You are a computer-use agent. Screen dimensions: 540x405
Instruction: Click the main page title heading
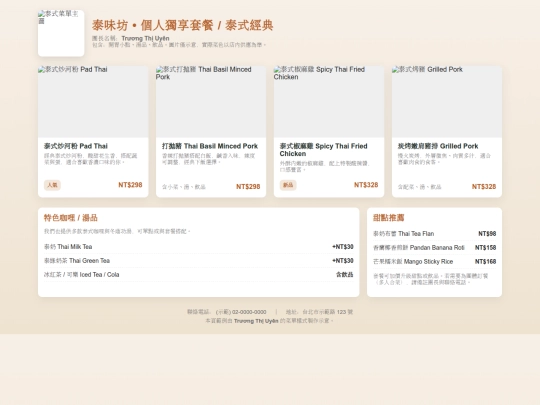click(x=183, y=25)
